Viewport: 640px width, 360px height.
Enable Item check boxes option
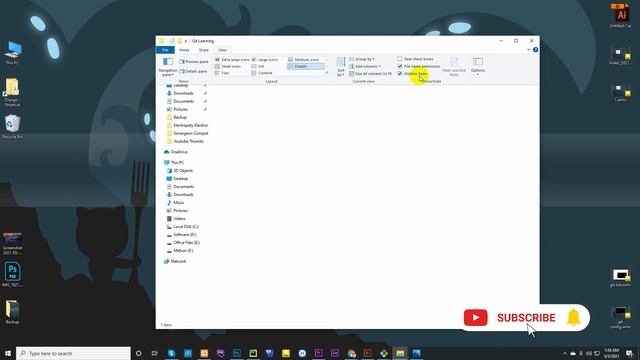click(416, 59)
